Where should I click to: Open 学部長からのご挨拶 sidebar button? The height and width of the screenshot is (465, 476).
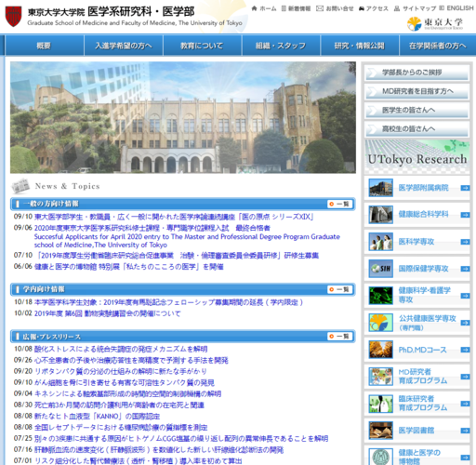click(x=417, y=73)
